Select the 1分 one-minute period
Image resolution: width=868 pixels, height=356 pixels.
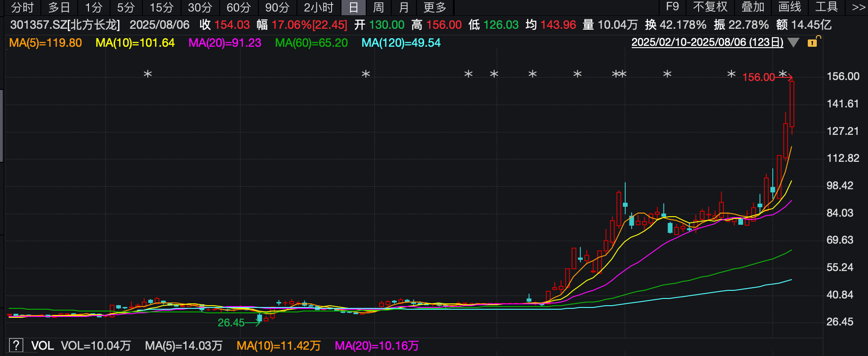(x=93, y=7)
